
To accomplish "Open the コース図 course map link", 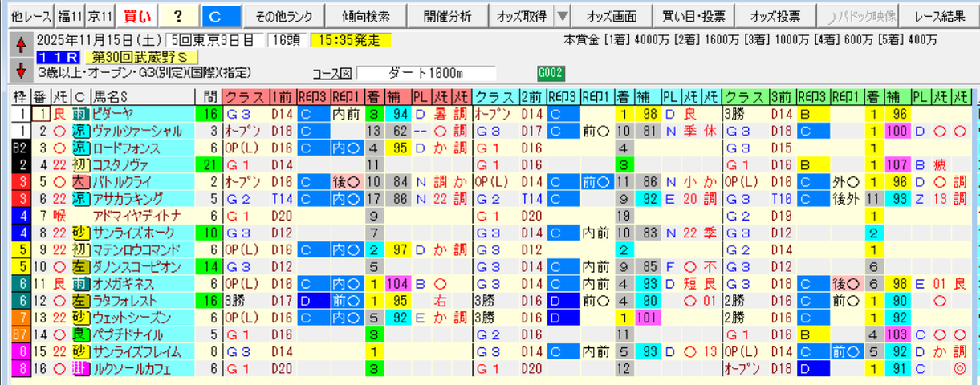I will pos(332,74).
